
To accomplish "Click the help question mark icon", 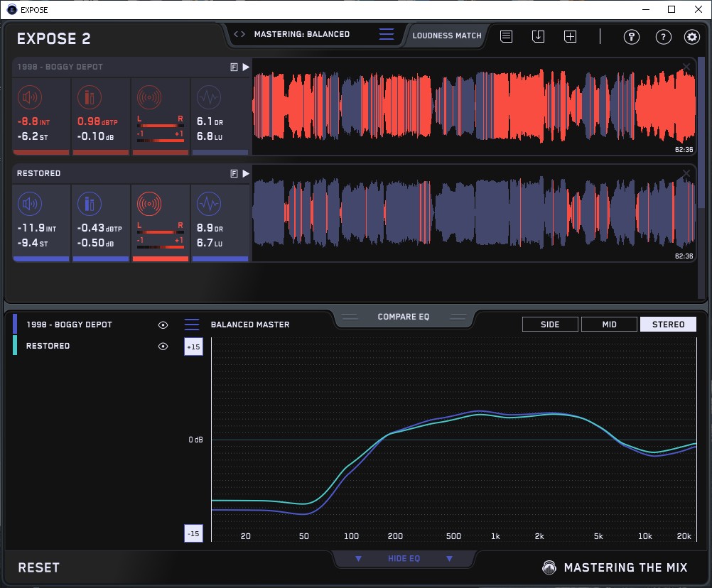I will pyautogui.click(x=663, y=37).
